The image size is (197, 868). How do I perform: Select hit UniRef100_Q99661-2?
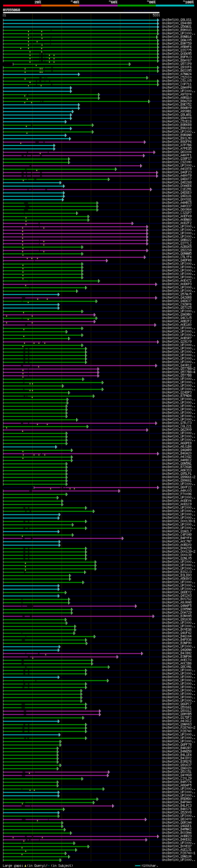click(179, 477)
